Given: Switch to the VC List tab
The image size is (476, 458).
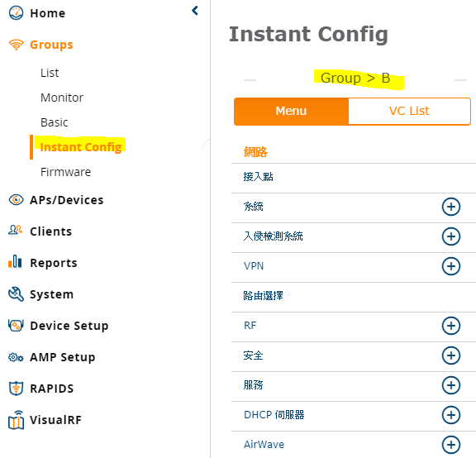Looking at the screenshot, I should pyautogui.click(x=409, y=111).
